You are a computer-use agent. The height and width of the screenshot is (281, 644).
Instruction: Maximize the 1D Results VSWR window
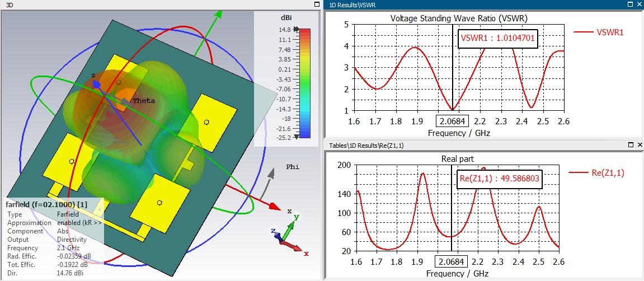(631, 4)
